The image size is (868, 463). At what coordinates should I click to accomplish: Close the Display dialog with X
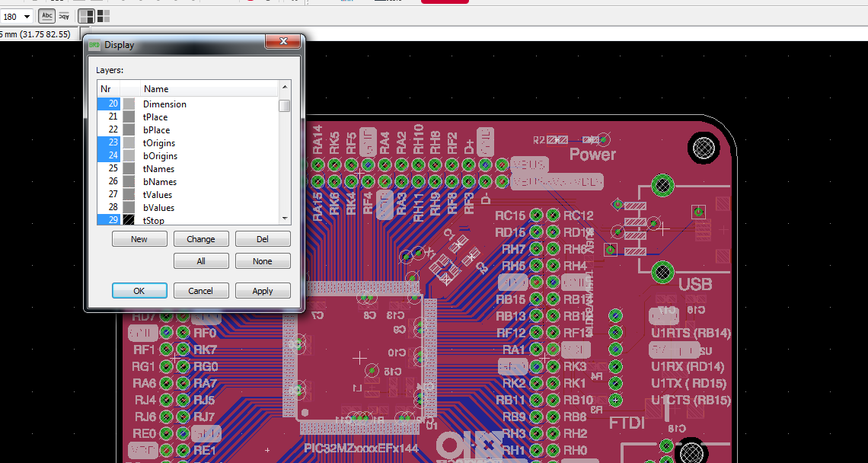(x=283, y=41)
